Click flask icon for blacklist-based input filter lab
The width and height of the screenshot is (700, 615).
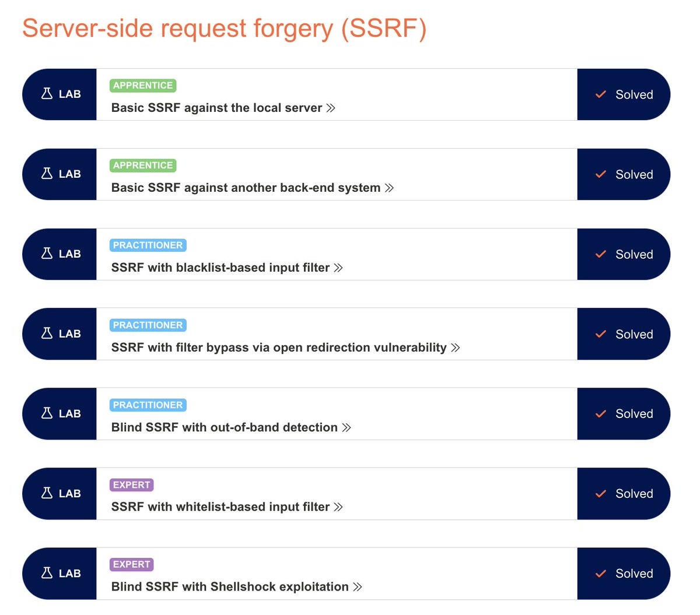[47, 254]
